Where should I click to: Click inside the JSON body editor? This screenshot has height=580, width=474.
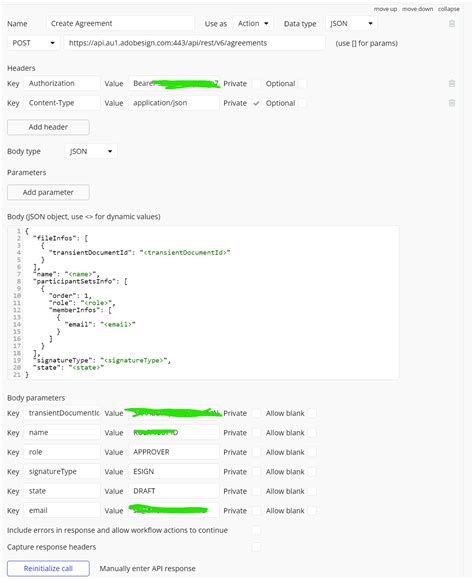204,303
